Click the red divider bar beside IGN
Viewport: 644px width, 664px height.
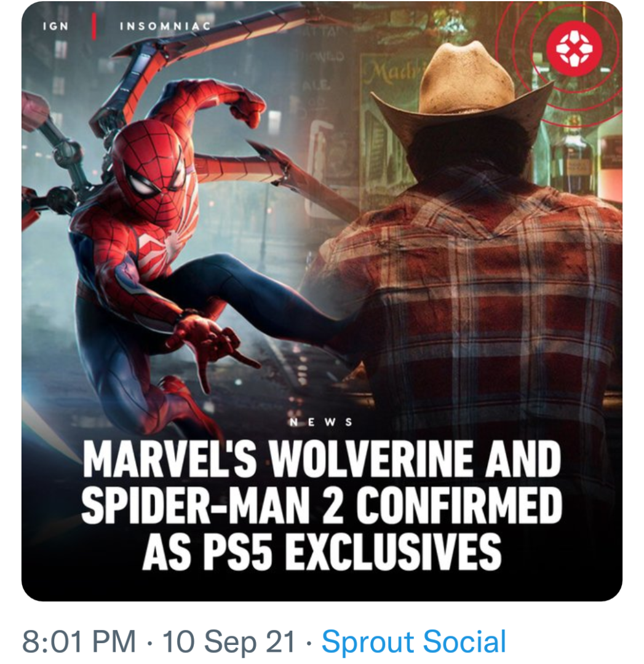pos(94,27)
